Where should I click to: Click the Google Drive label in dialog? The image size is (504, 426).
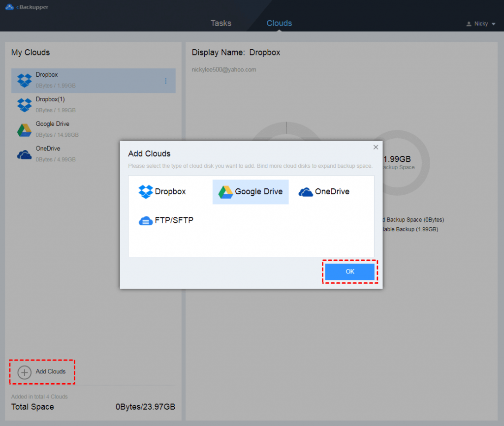pyautogui.click(x=258, y=192)
